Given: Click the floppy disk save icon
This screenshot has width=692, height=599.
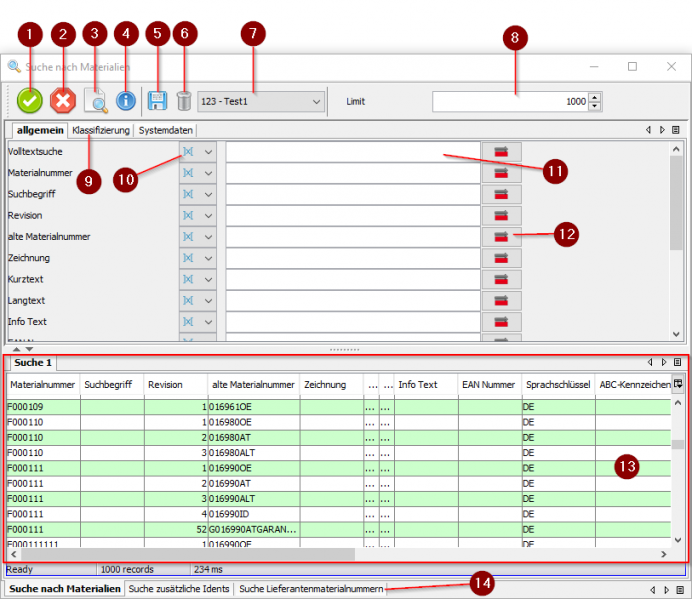Looking at the screenshot, I should click(157, 101).
